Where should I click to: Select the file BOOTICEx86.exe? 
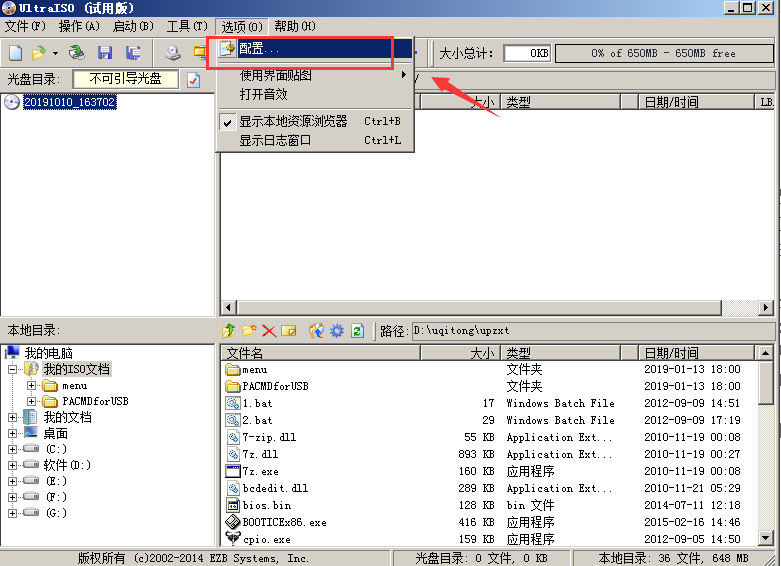284,522
